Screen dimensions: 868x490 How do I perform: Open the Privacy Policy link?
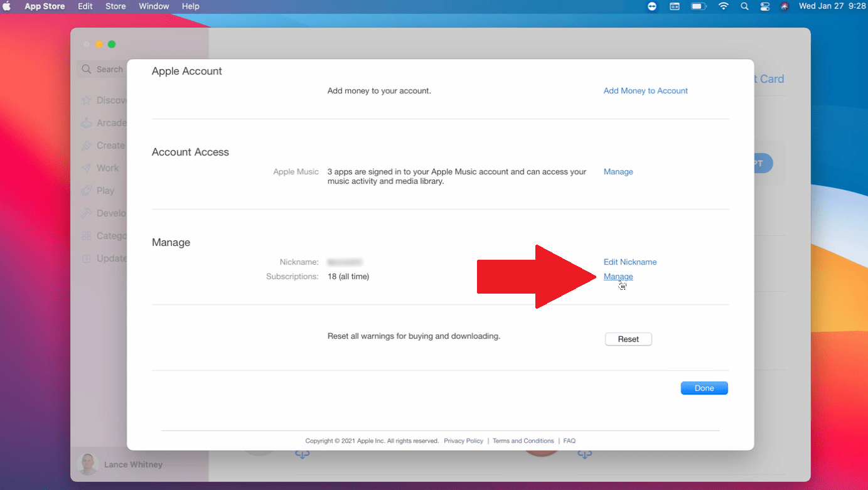[x=463, y=441]
